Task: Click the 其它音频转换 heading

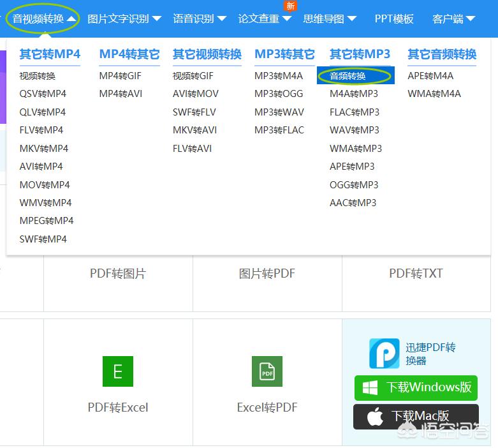Action: (x=442, y=54)
